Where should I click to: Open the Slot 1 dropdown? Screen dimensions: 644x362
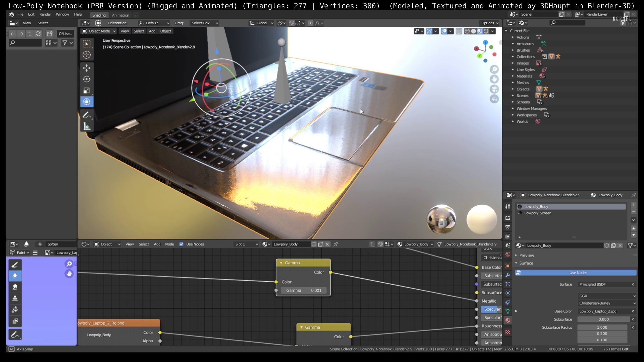click(246, 244)
